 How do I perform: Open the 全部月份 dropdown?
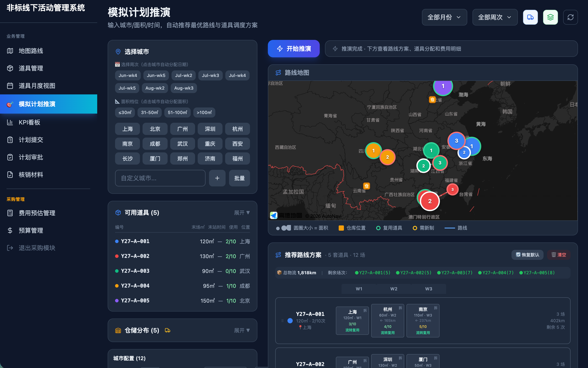[x=444, y=17]
